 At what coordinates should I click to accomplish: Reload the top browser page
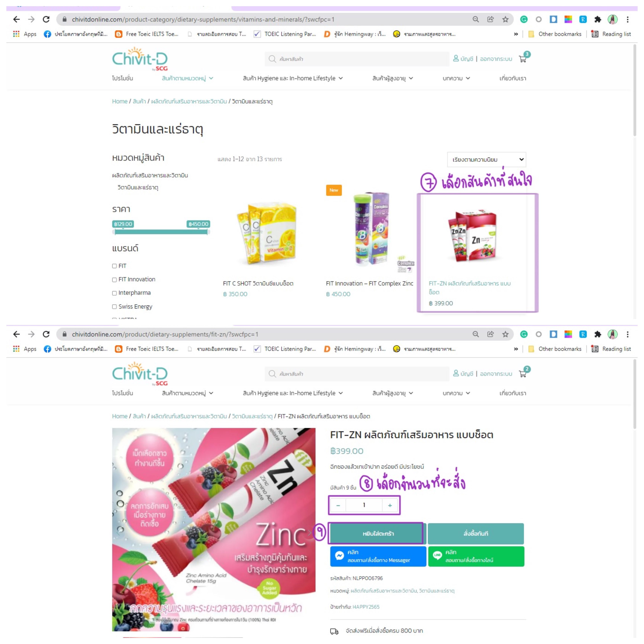[x=46, y=19]
